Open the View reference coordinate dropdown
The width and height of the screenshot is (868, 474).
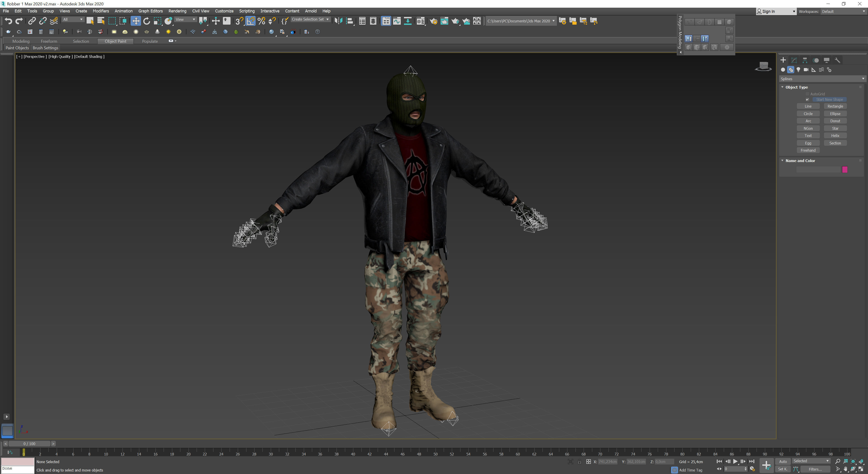click(185, 19)
